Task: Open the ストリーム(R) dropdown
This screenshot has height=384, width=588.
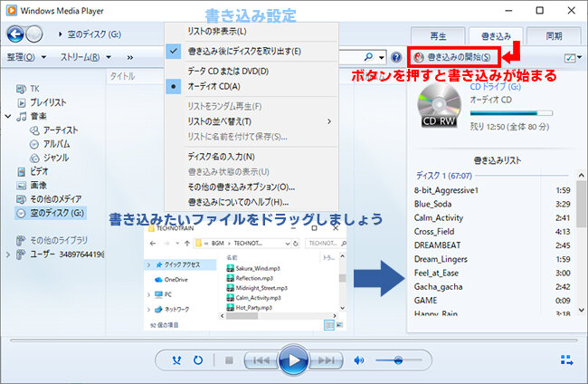Action: (x=86, y=57)
